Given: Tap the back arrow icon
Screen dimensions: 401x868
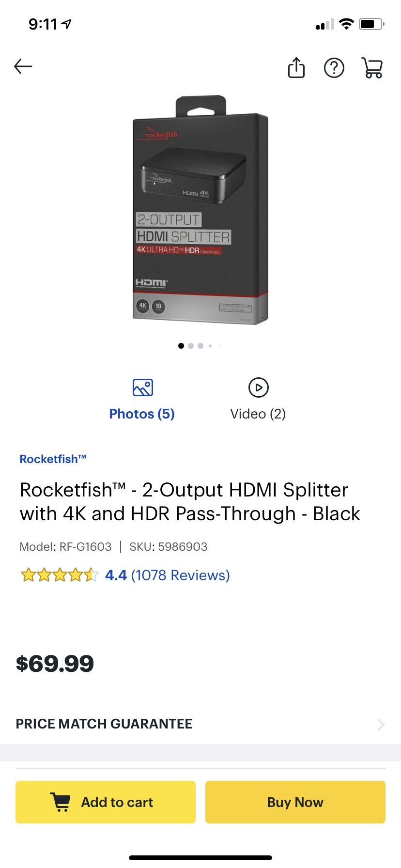Looking at the screenshot, I should point(23,66).
